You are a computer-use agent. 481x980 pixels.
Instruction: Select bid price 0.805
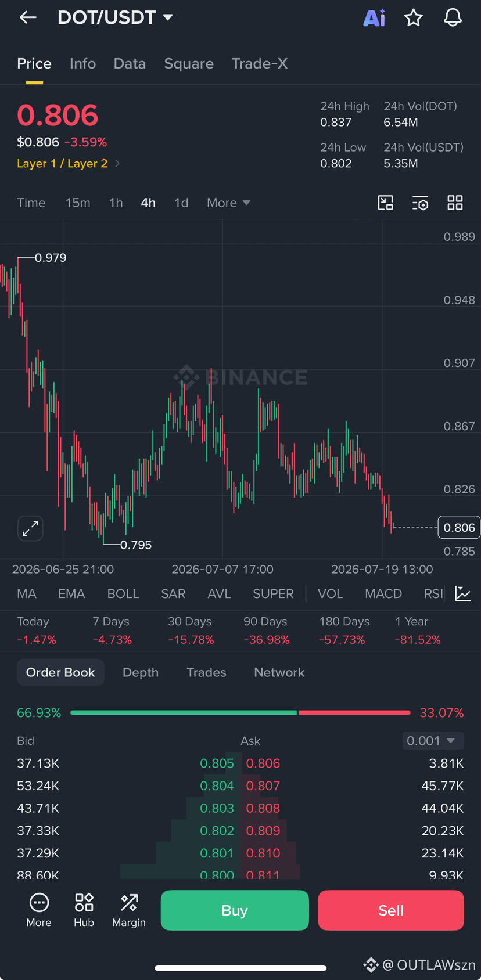click(217, 763)
